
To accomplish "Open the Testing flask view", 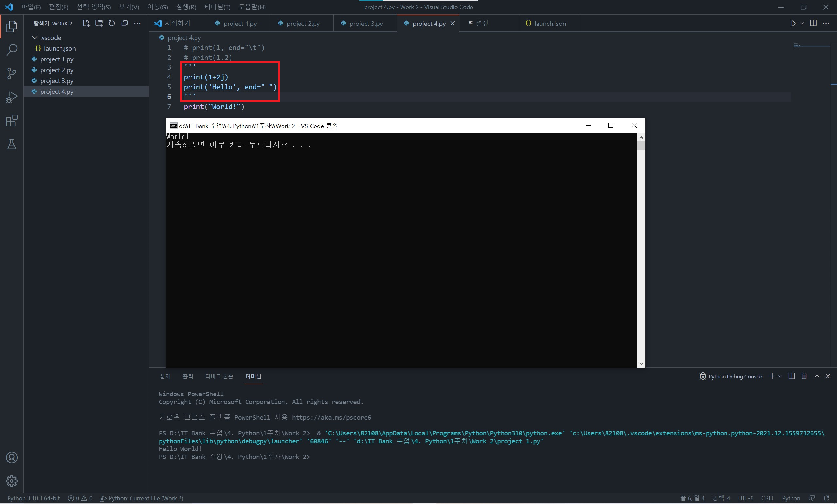I will click(x=11, y=144).
